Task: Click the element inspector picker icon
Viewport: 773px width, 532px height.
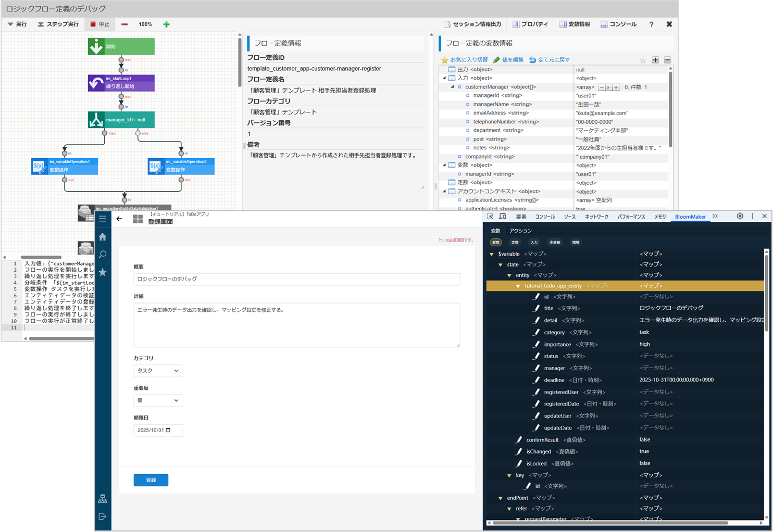Action: [490, 217]
